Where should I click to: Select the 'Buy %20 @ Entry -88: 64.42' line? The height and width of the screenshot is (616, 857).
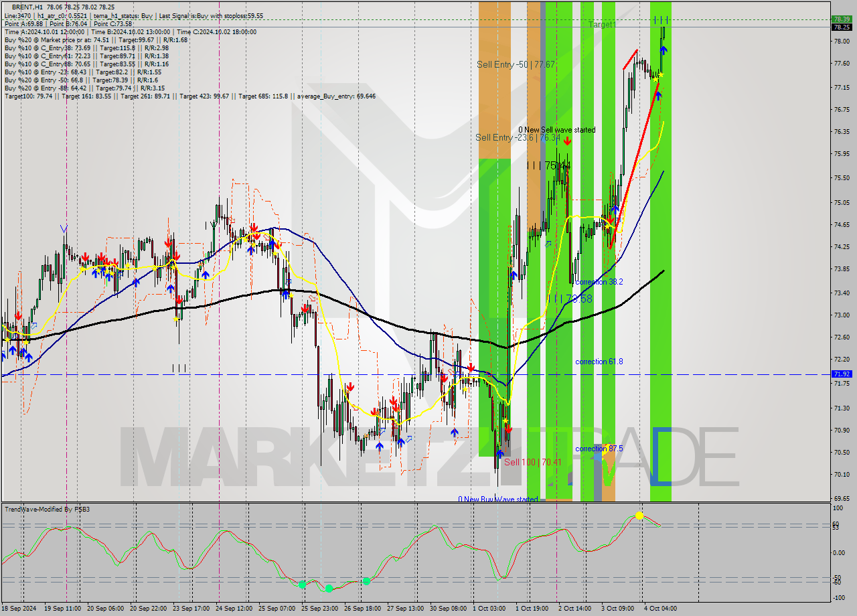[85, 88]
